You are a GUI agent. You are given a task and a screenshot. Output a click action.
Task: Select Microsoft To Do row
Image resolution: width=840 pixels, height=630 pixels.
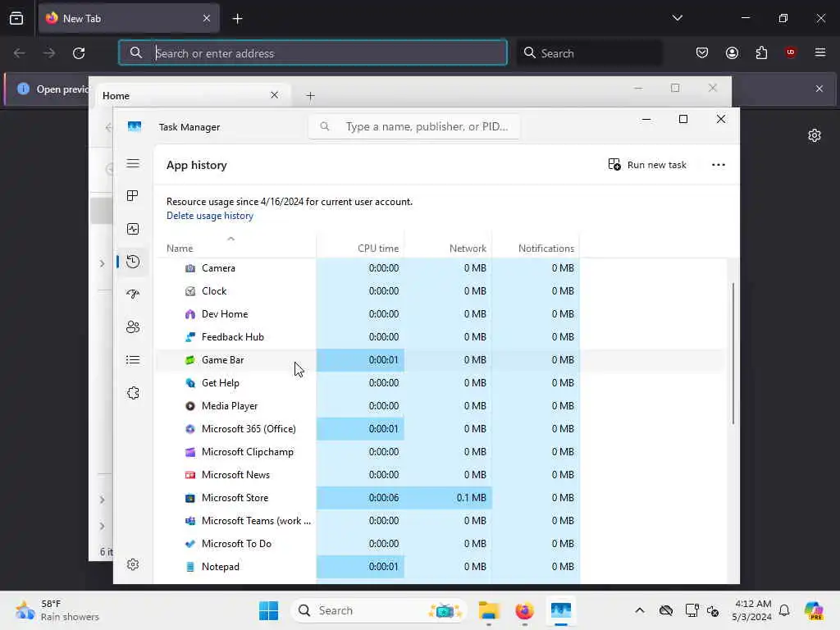coord(441,544)
